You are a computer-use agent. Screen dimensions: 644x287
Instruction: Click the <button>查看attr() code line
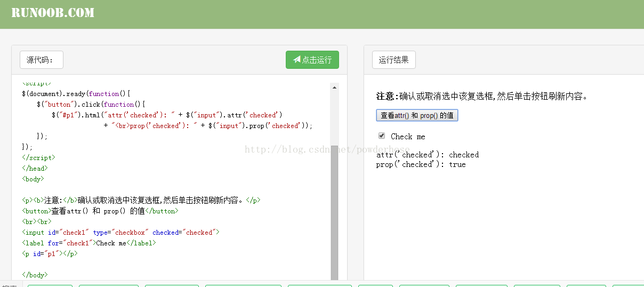click(x=100, y=211)
